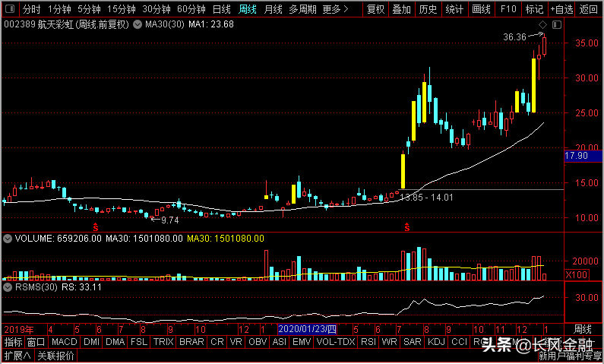Select the WR indicator tab
This screenshot has height=364, width=604.
[390, 342]
